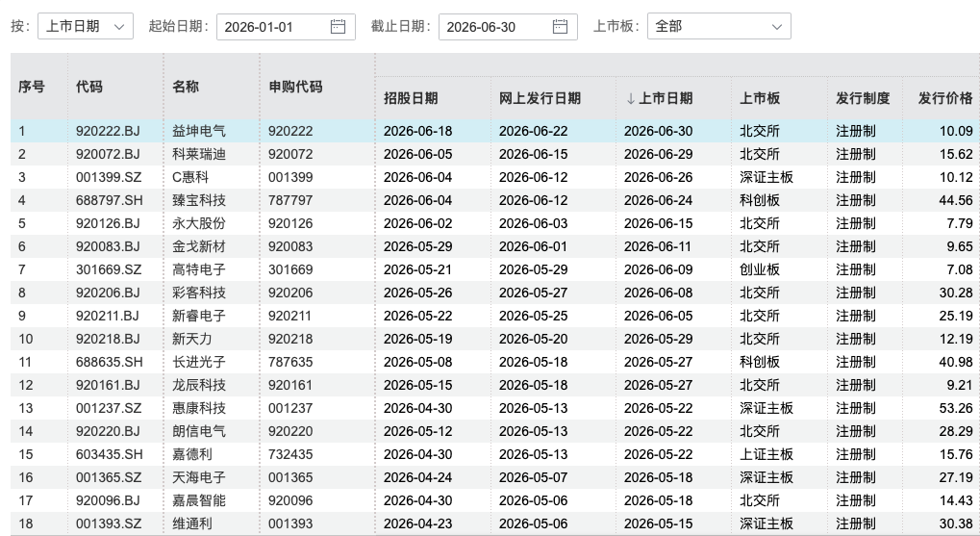This screenshot has height=536, width=980.
Task: Select the 嘉德利 name cell
Action: click(192, 455)
